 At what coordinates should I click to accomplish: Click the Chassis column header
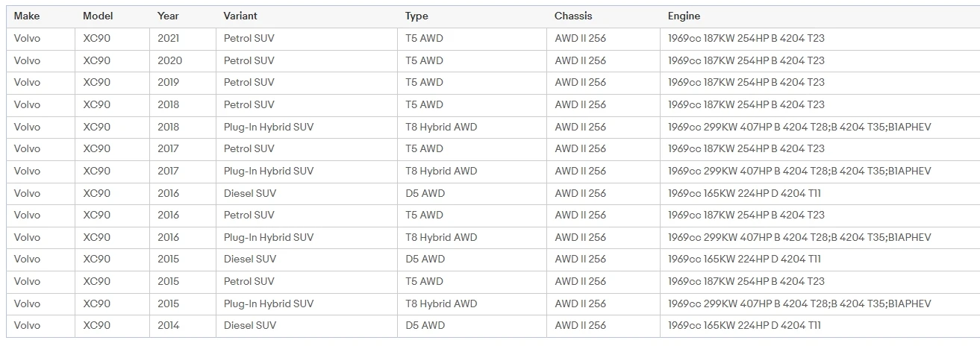(573, 16)
